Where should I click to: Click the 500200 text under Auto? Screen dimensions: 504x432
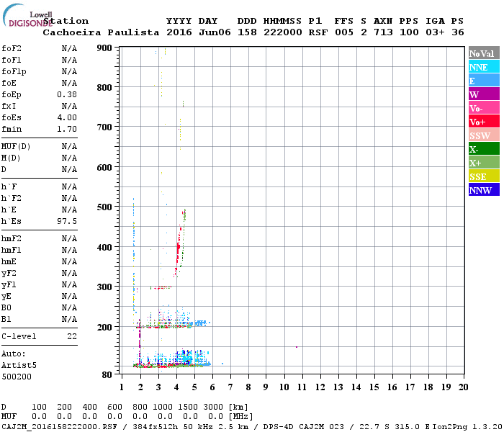[x=17, y=377]
